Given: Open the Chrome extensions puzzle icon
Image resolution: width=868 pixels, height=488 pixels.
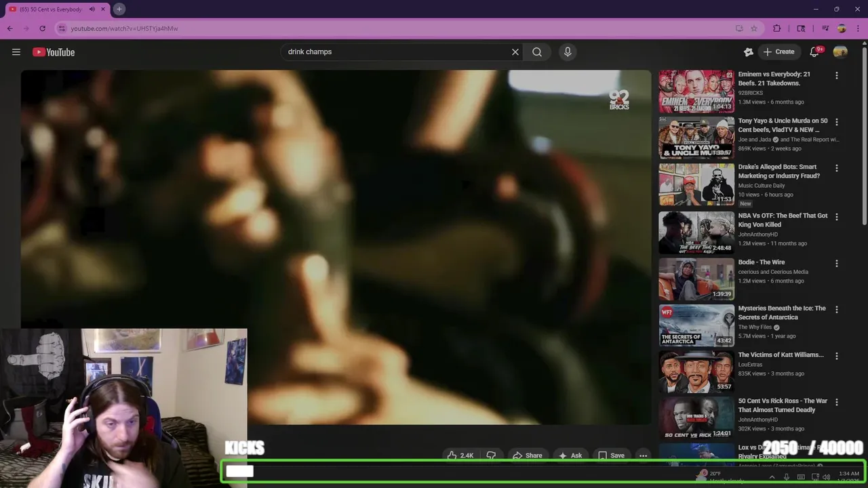Looking at the screenshot, I should click(777, 28).
